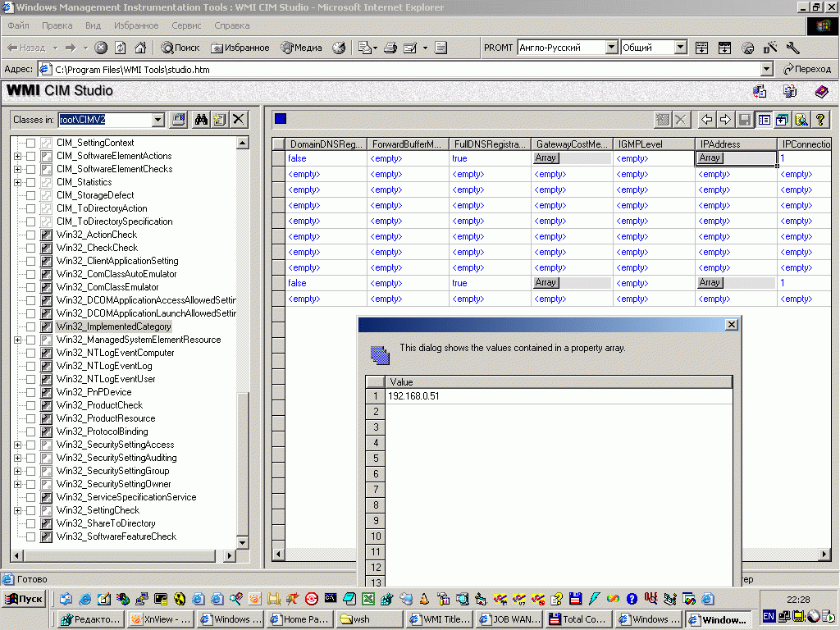Click the class tree vertical scrollbar down arrow
Screen dimensions: 840x630
point(242,543)
